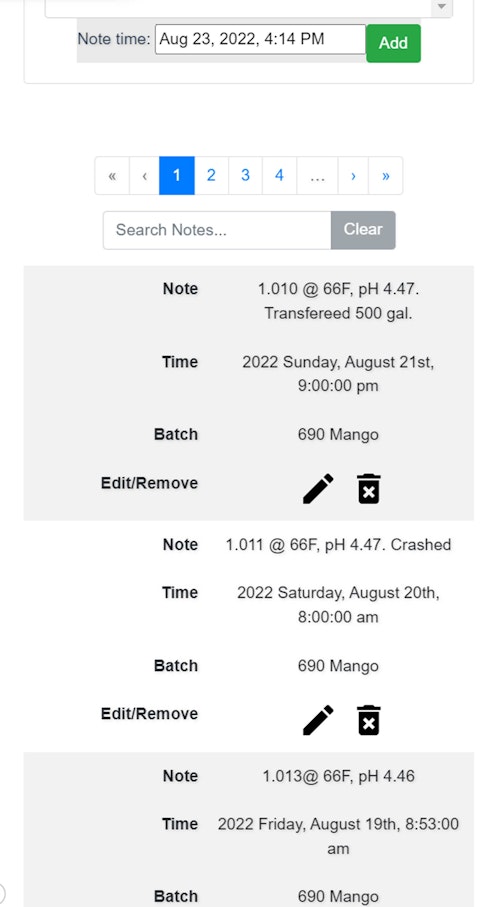Click the Note time date field
The height and width of the screenshot is (907, 500).
tap(260, 39)
